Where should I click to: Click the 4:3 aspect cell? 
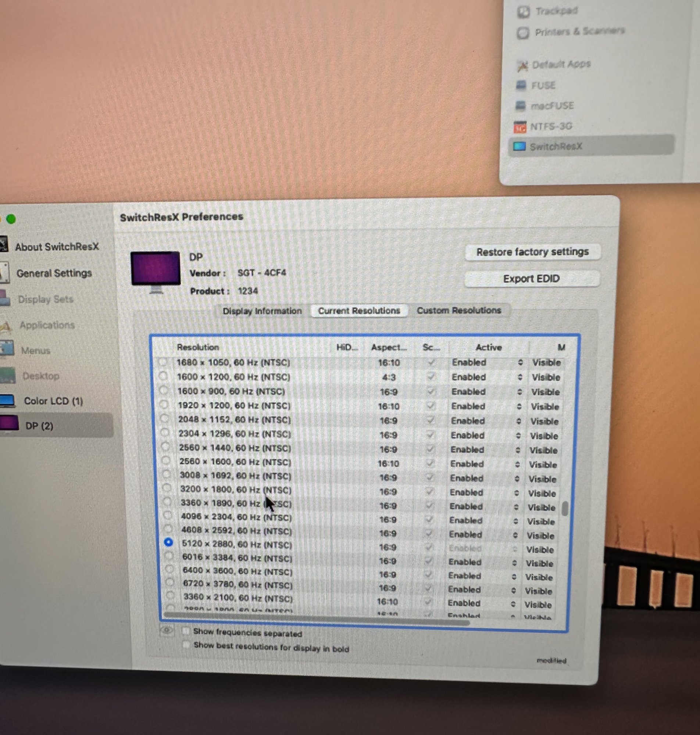tap(389, 377)
